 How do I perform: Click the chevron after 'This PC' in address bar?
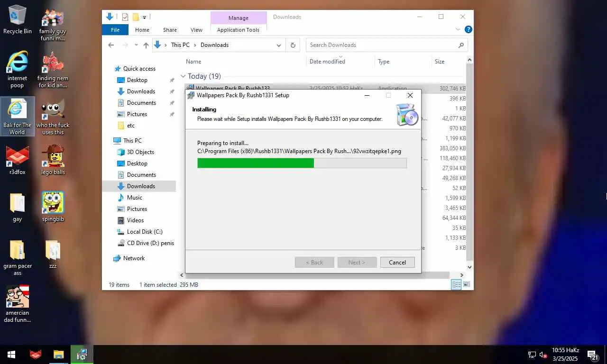(x=195, y=45)
